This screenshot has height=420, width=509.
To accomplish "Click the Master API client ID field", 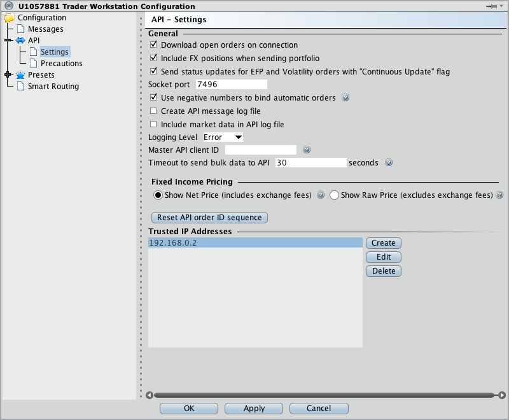I will click(x=261, y=150).
